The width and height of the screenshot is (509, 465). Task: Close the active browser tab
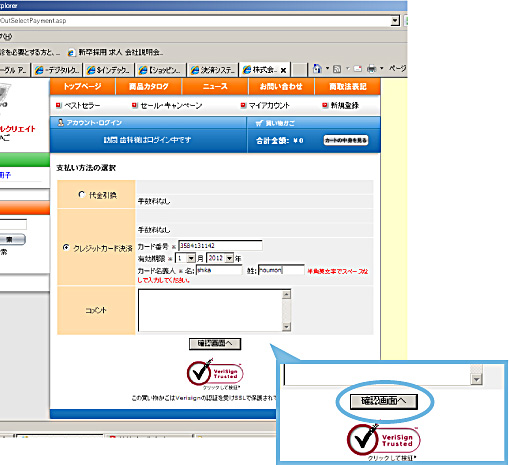click(283, 70)
